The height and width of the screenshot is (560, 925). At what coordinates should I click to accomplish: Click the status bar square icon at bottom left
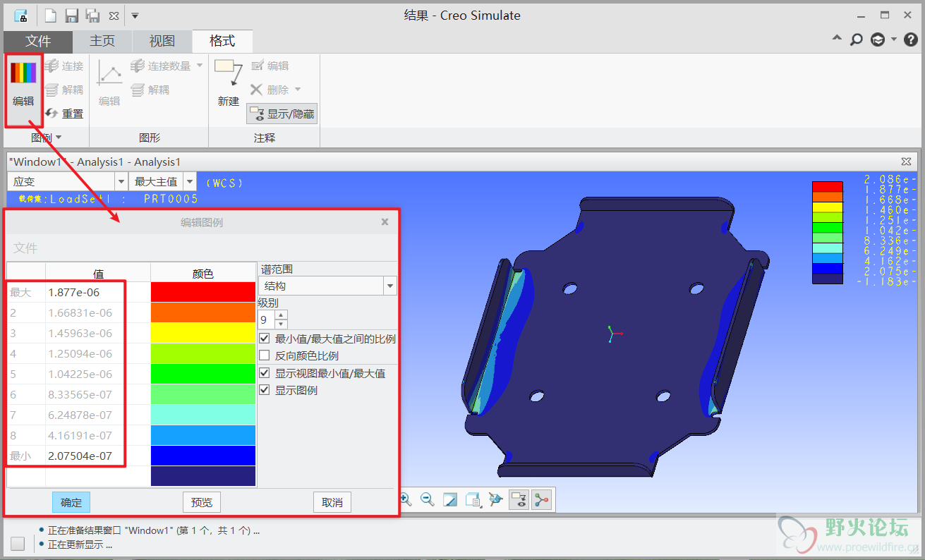pyautogui.click(x=18, y=543)
